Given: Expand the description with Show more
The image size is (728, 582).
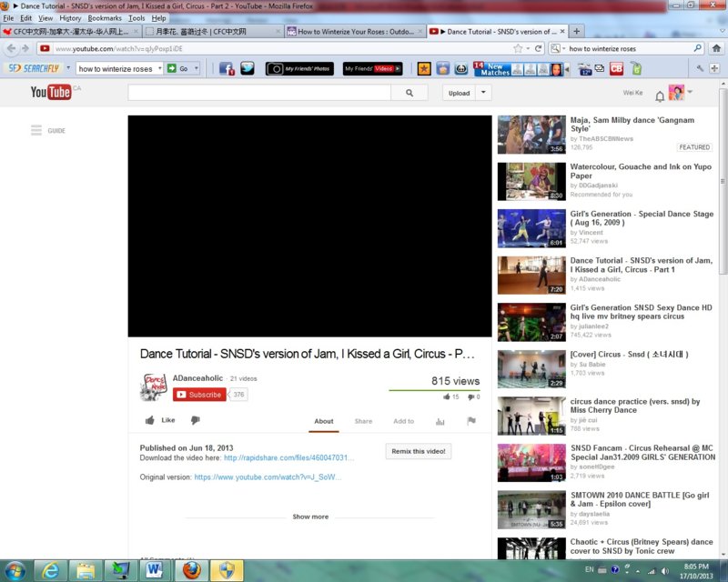Looking at the screenshot, I should (x=310, y=517).
